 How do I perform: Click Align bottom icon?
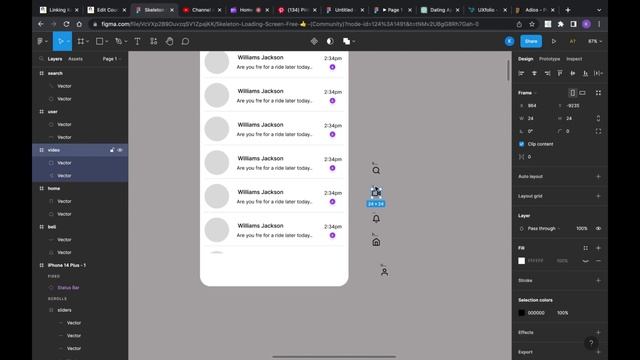click(585, 73)
